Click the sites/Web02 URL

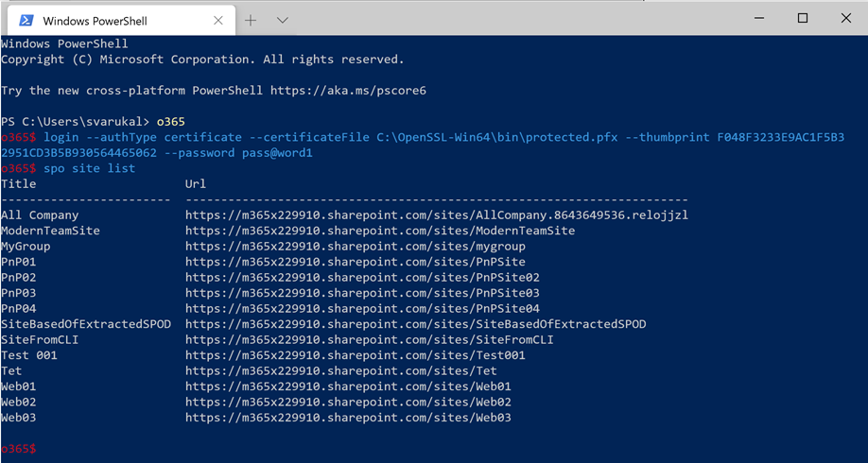348,403
